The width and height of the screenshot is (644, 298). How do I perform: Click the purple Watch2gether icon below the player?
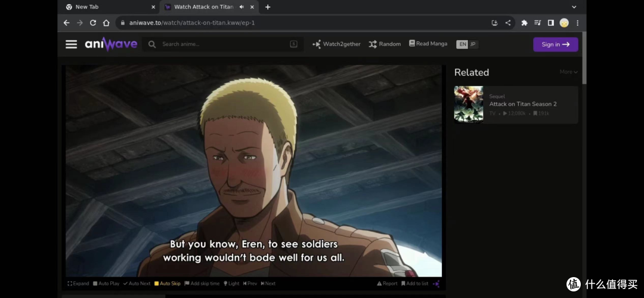click(x=436, y=284)
